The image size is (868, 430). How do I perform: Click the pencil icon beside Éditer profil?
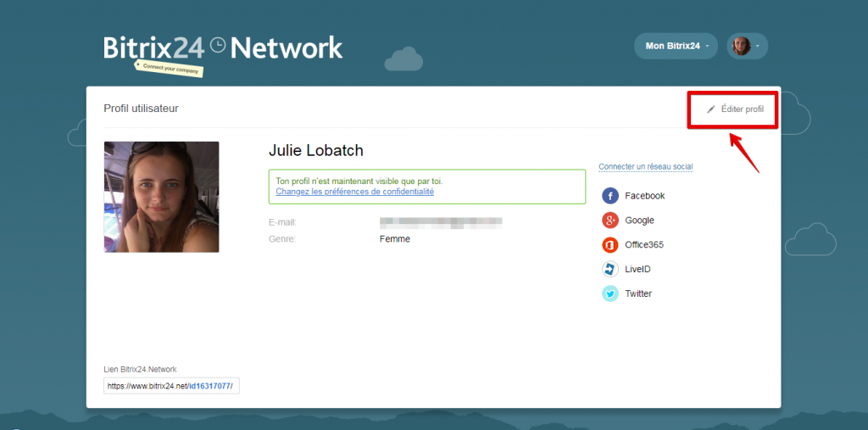pos(711,109)
